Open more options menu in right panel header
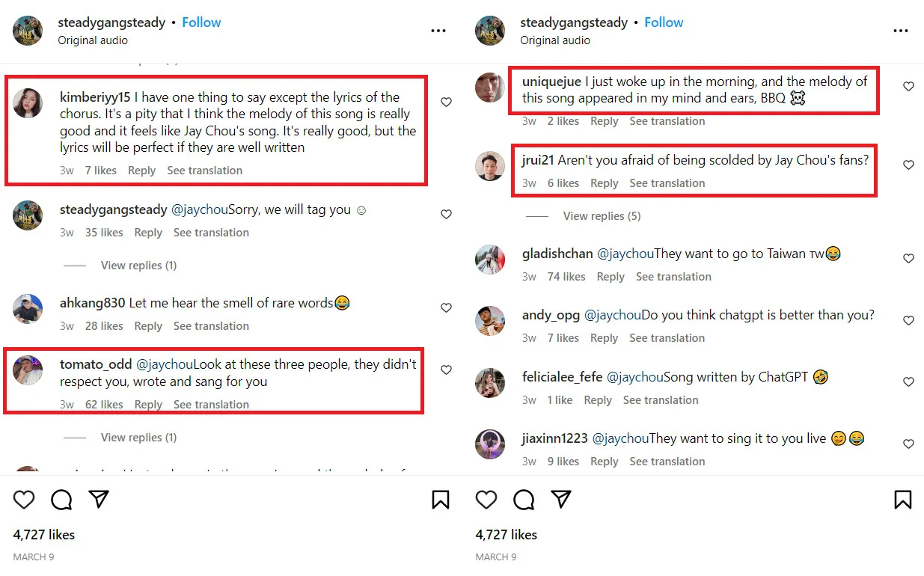The image size is (924, 576). [x=901, y=31]
